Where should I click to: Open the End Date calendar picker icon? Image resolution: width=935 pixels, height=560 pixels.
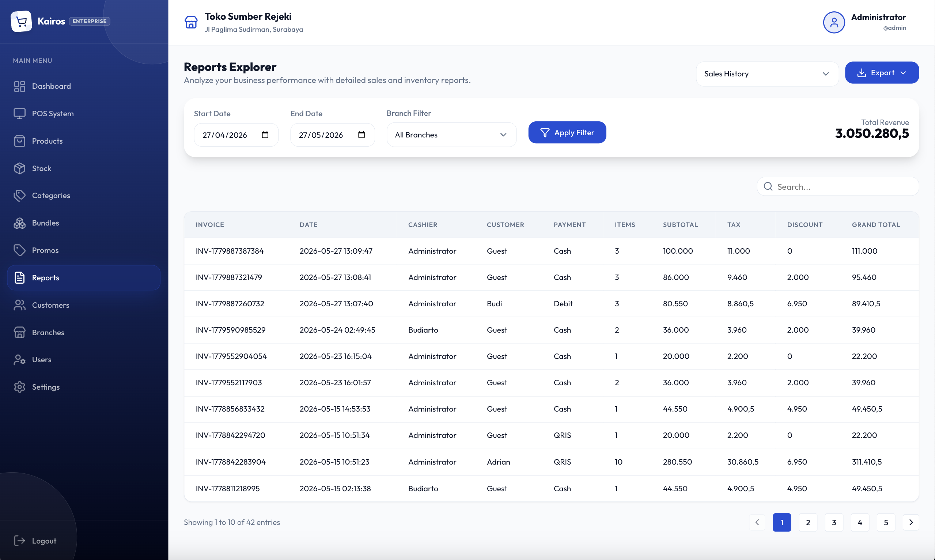361,135
